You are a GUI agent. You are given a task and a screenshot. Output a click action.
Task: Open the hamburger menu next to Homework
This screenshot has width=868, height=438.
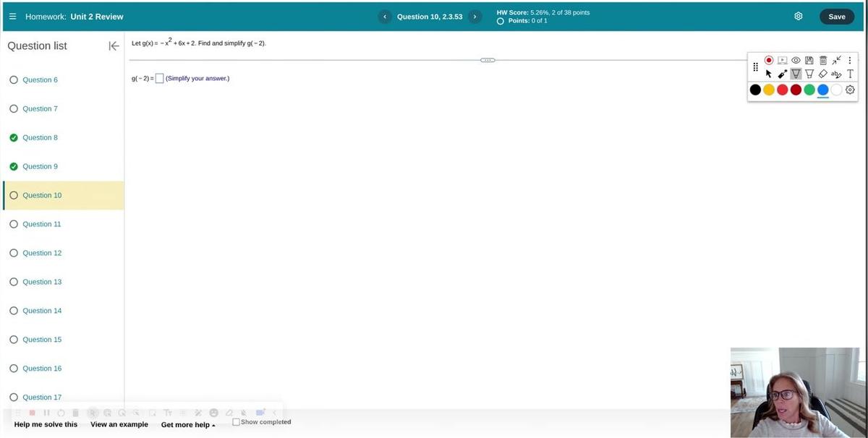pos(12,17)
